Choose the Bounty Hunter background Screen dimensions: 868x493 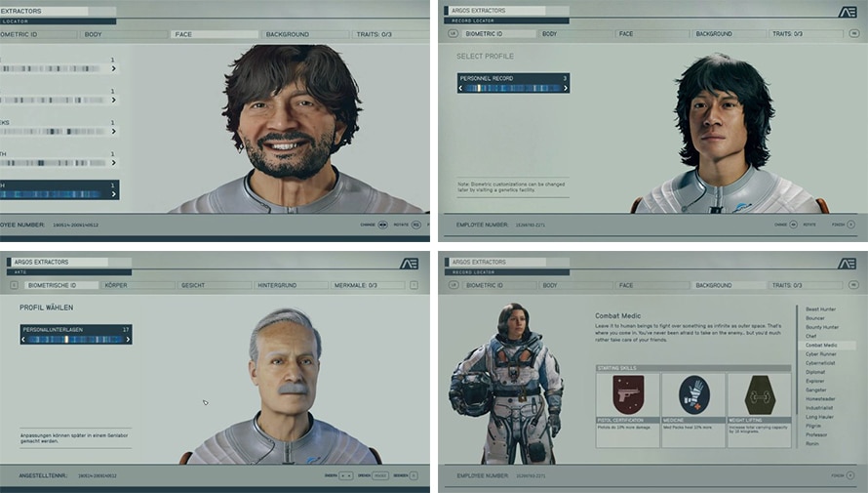tap(822, 327)
